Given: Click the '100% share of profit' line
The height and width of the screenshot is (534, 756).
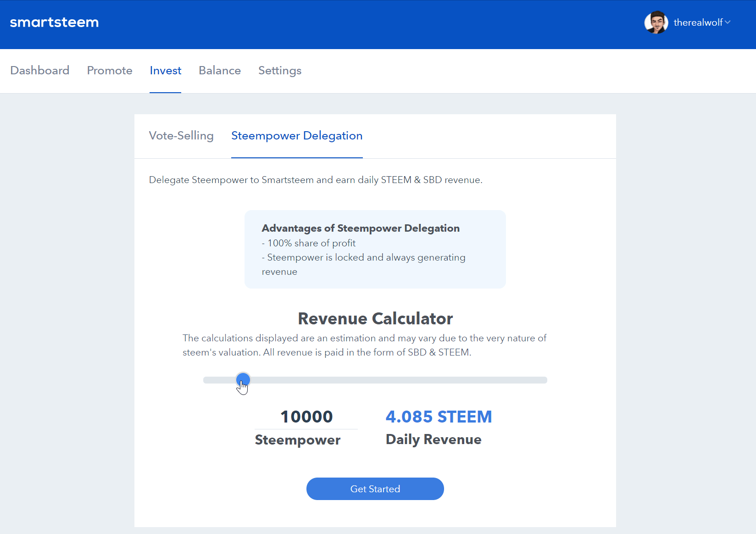Looking at the screenshot, I should pyautogui.click(x=309, y=243).
